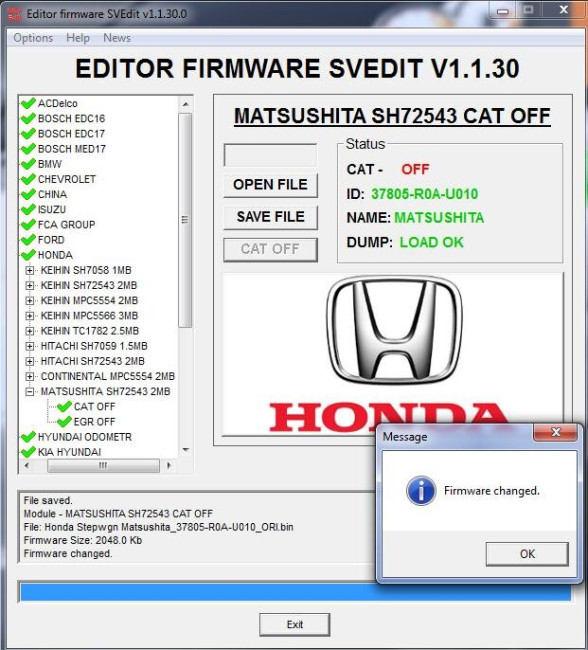Click the LOAD OK dump status

(431, 243)
